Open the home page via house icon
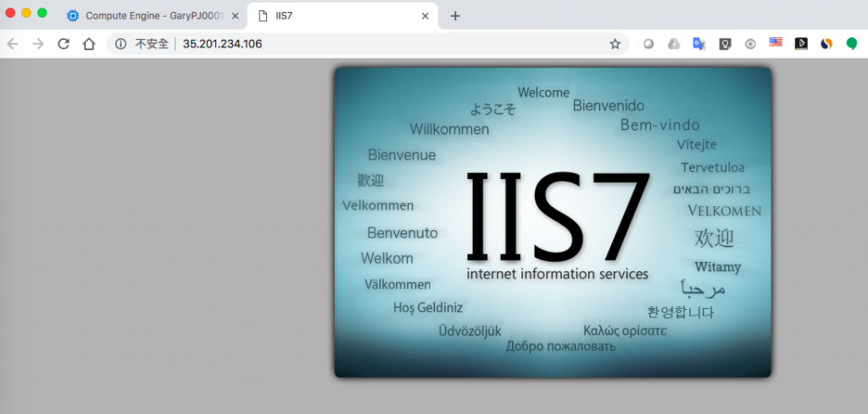The image size is (868, 414). (89, 44)
